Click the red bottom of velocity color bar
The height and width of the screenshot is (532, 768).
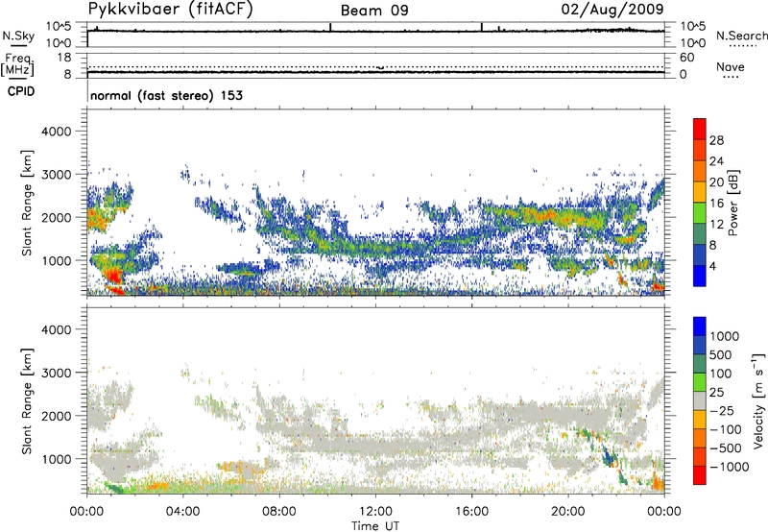(x=700, y=475)
